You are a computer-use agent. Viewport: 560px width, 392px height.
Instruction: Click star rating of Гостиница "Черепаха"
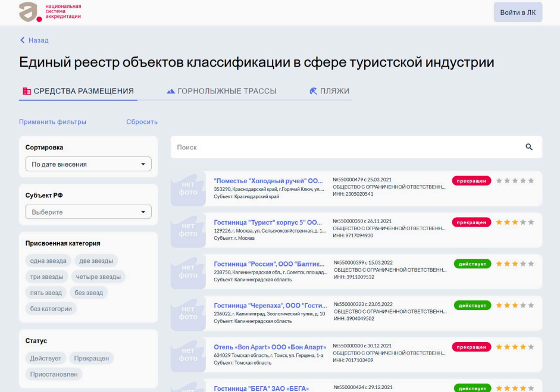[x=515, y=305]
